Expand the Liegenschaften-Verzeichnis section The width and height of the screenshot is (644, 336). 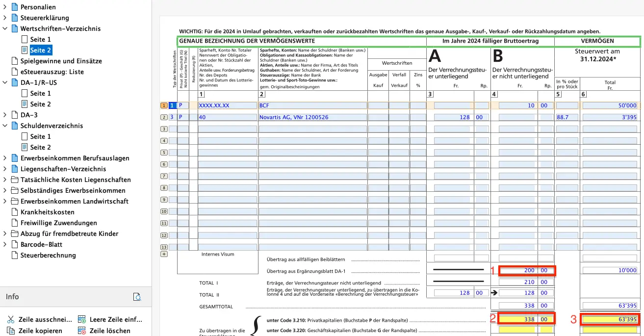coord(5,169)
